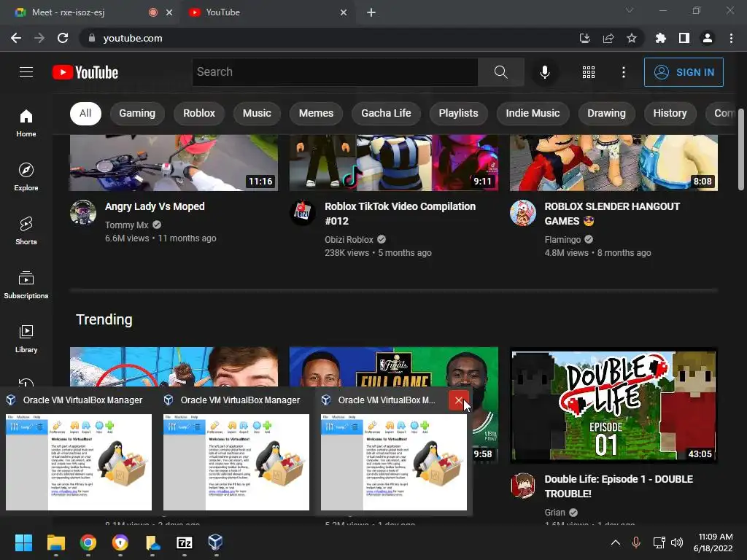Select the Gaming filter chip
This screenshot has height=560, width=747.
click(137, 113)
